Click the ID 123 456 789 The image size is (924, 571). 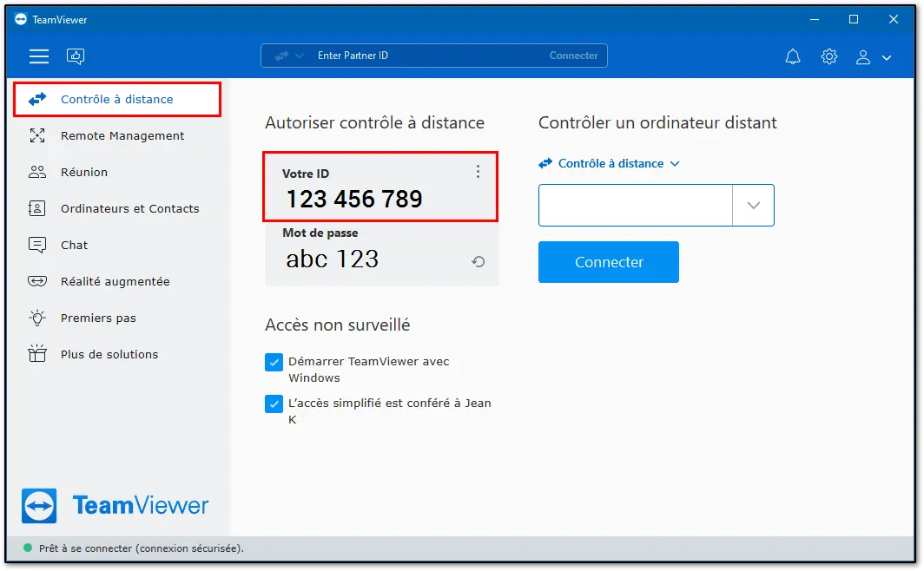tap(354, 199)
